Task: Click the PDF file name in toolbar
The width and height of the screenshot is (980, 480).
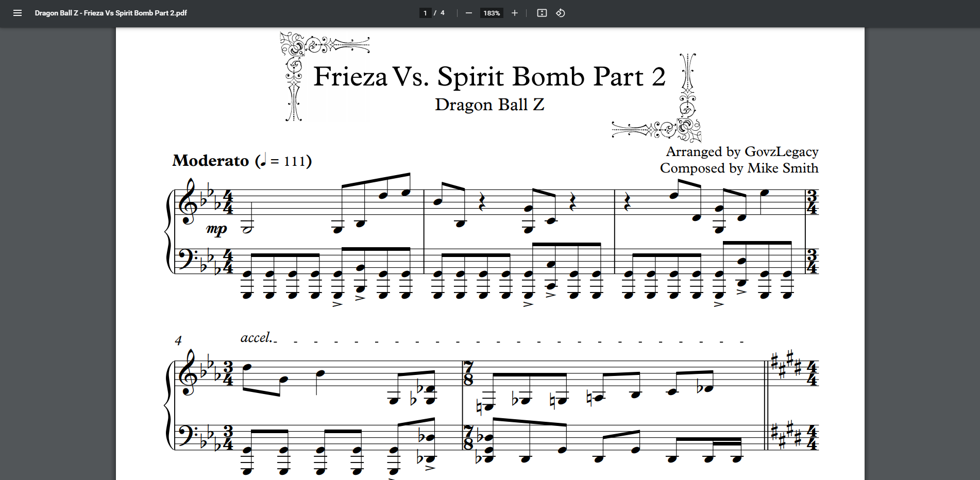Action: point(111,13)
